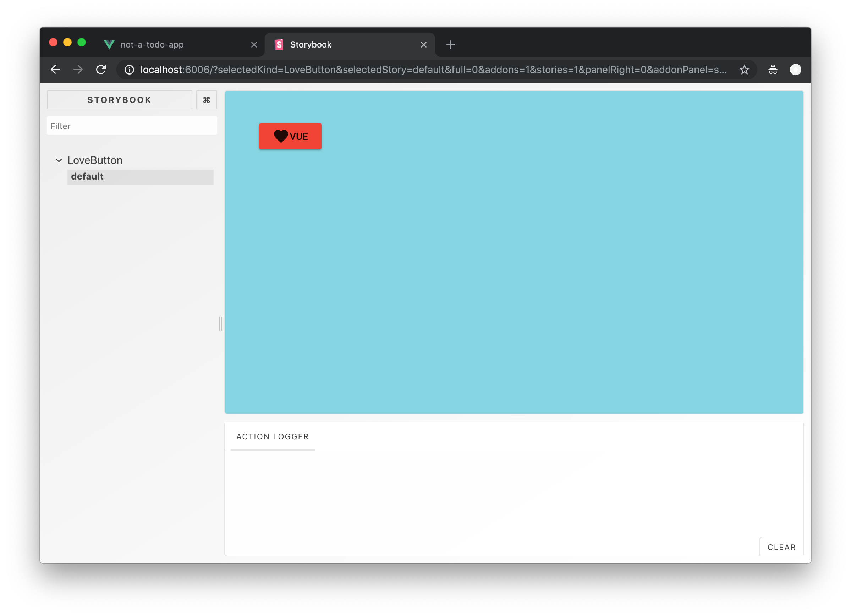Close the Storybook tab
Image resolution: width=851 pixels, height=616 pixels.
pos(424,45)
